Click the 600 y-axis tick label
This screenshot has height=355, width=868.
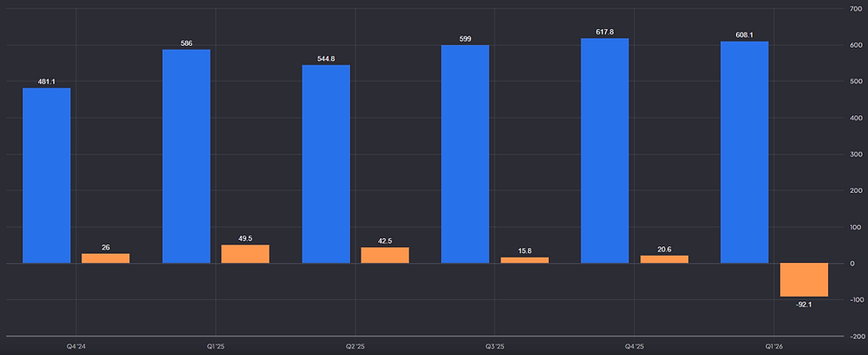click(855, 45)
